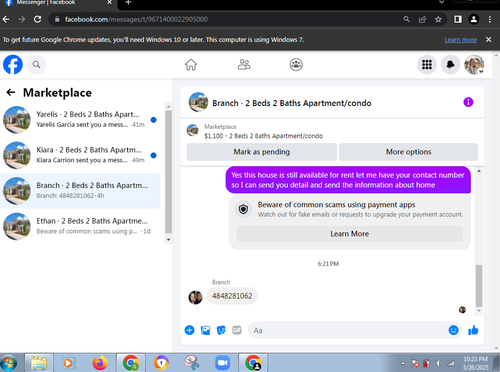Open a new browser tab

tap(128, 3)
